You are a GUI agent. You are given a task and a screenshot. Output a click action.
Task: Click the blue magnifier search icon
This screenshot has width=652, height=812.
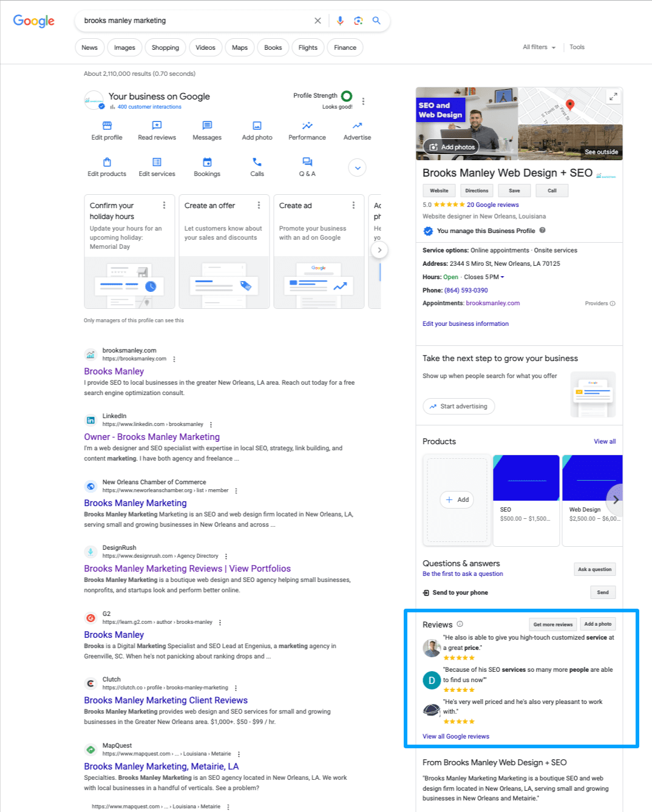point(376,21)
